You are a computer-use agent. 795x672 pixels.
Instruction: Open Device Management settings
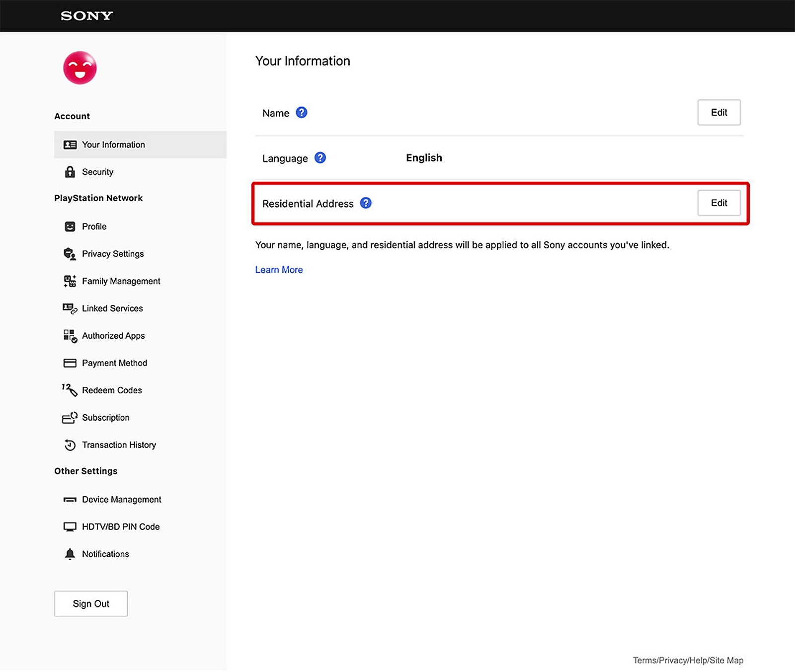pyautogui.click(x=121, y=499)
